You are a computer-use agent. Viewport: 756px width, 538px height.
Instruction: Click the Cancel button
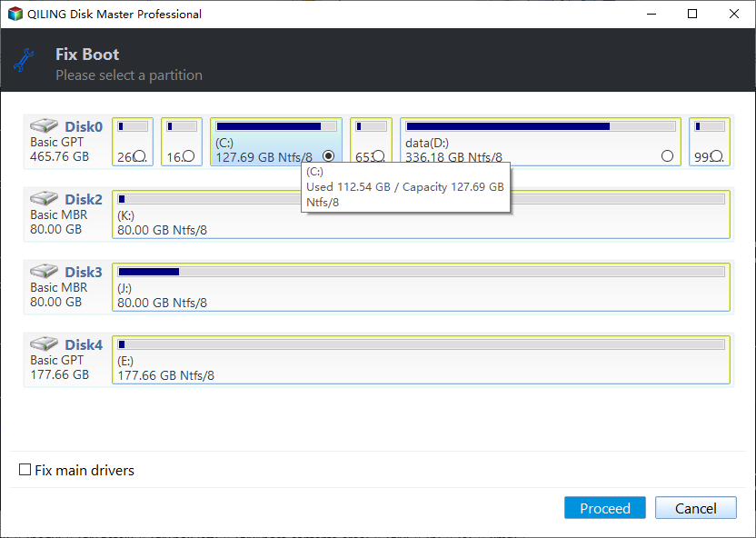click(x=695, y=508)
